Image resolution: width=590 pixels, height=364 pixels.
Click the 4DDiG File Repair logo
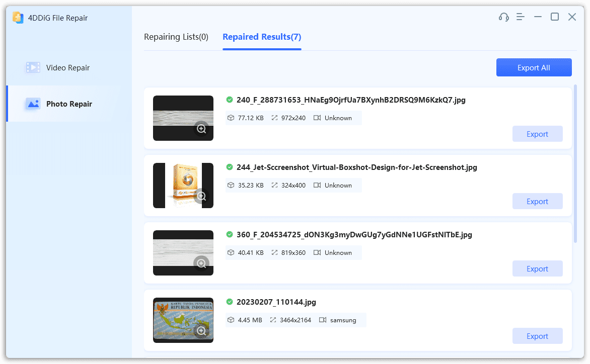(x=18, y=18)
